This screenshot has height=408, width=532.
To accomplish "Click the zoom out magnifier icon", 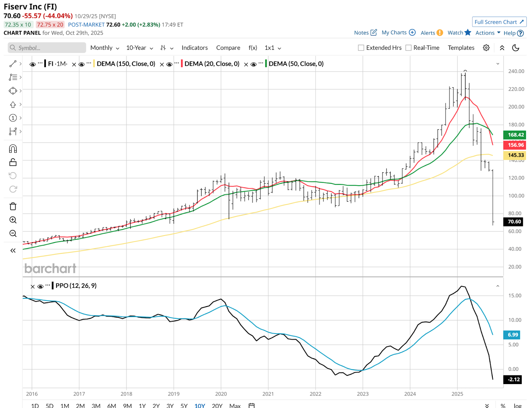I will coord(13,234).
